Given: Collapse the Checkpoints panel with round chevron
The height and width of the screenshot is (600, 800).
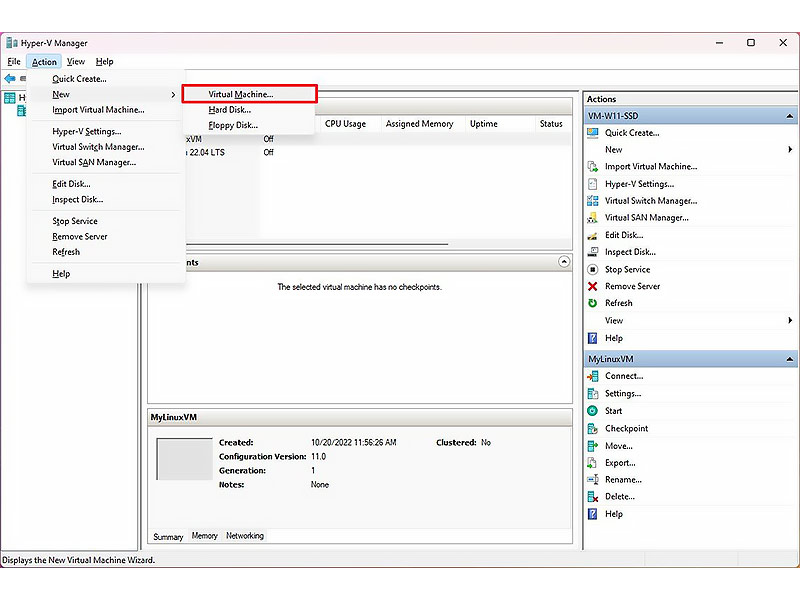Looking at the screenshot, I should [564, 262].
